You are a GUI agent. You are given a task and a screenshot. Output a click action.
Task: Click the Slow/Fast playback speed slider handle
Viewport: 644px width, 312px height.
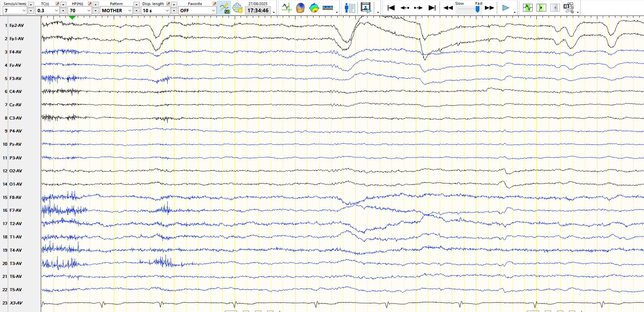pyautogui.click(x=478, y=10)
